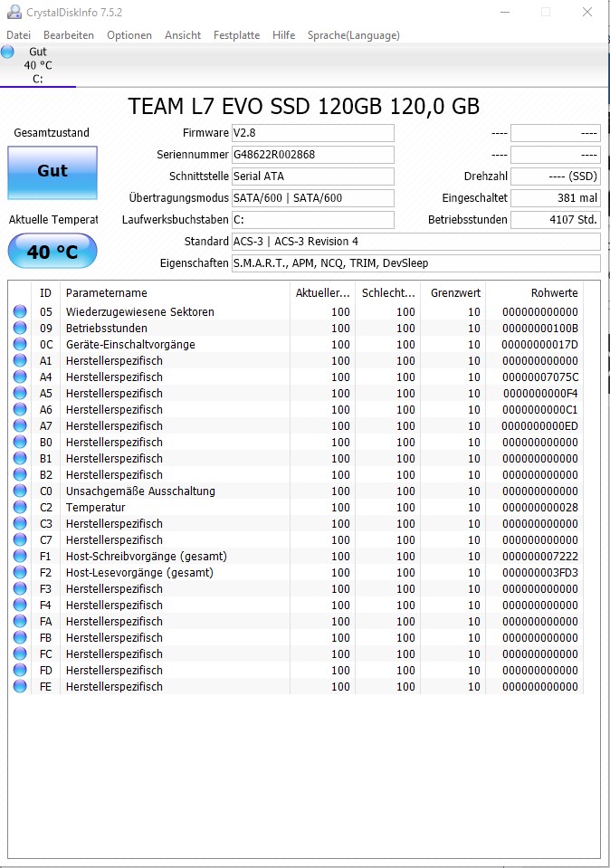This screenshot has width=610, height=868.
Task: Select the Host-Schreibvorgänge (gesamt) row
Action: pos(296,557)
